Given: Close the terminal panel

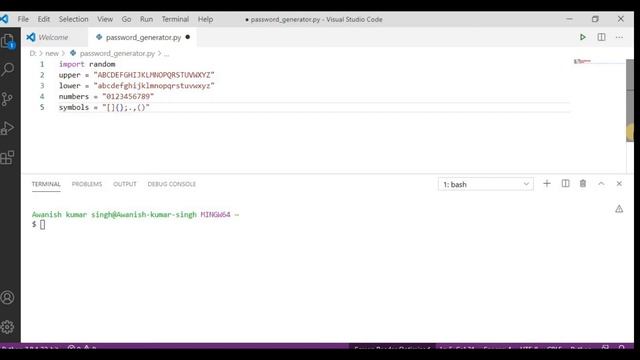Looking at the screenshot, I should pyautogui.click(x=619, y=184).
